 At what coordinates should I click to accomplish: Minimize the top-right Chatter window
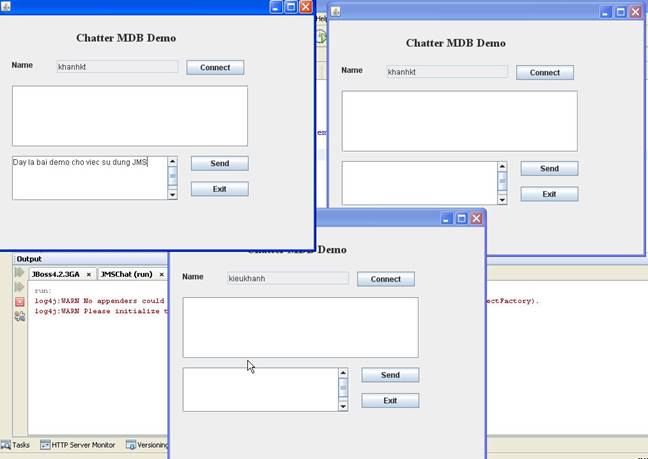[x=605, y=12]
